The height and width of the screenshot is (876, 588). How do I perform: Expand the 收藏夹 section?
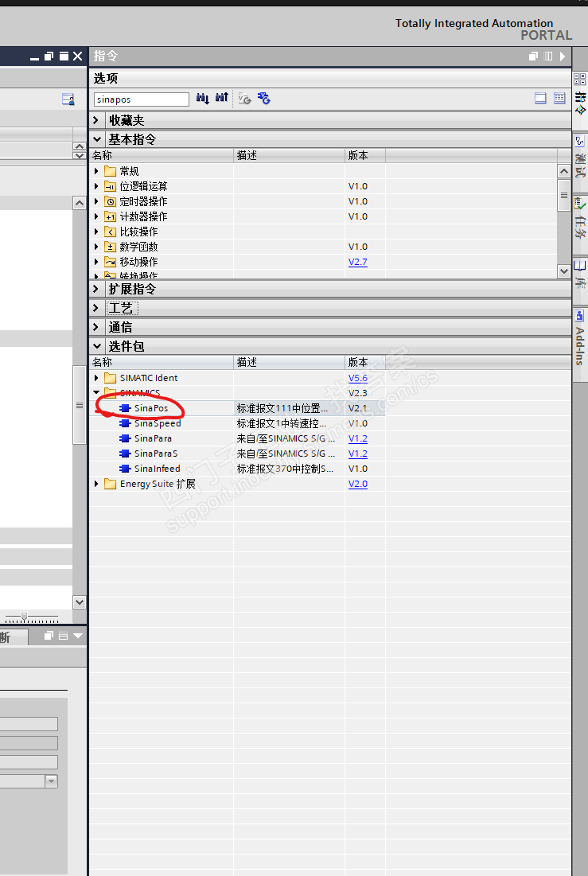(95, 120)
